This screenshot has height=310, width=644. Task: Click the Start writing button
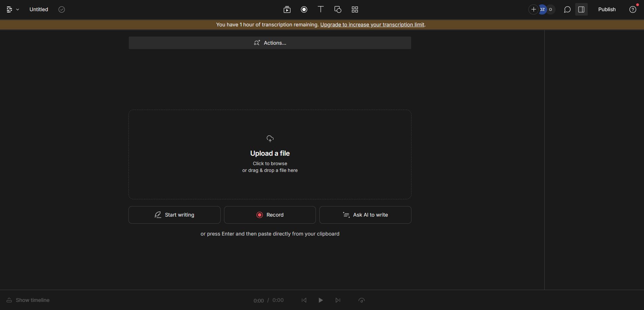click(x=175, y=215)
